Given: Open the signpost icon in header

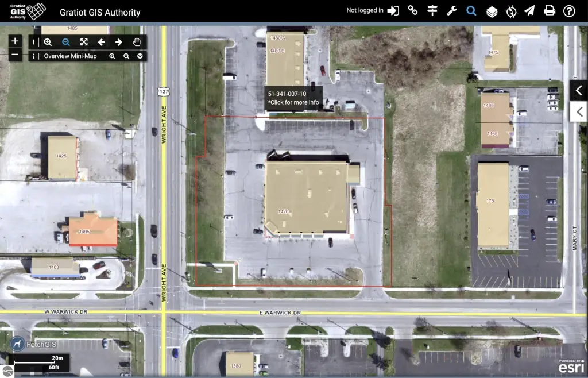Looking at the screenshot, I should point(432,11).
